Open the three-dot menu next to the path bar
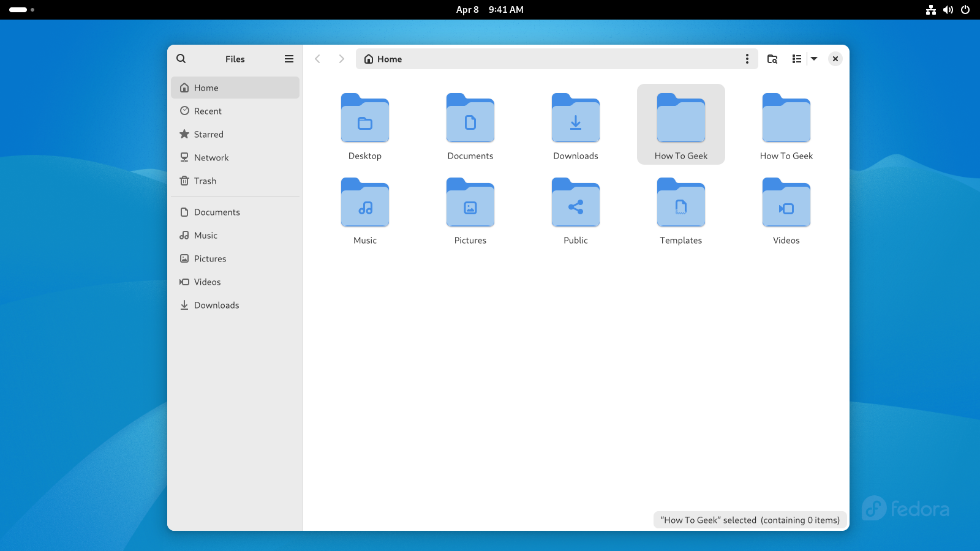Viewport: 980px width, 551px height. pyautogui.click(x=747, y=59)
